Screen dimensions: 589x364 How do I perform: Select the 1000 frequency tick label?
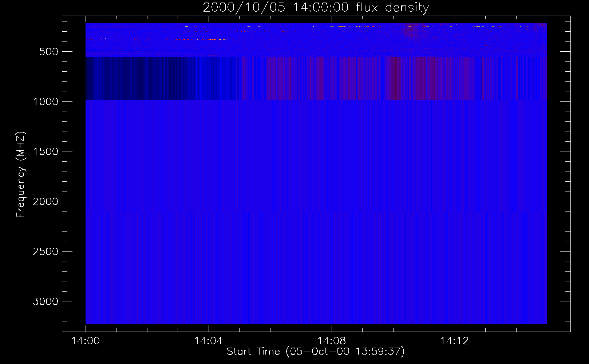[x=46, y=102]
